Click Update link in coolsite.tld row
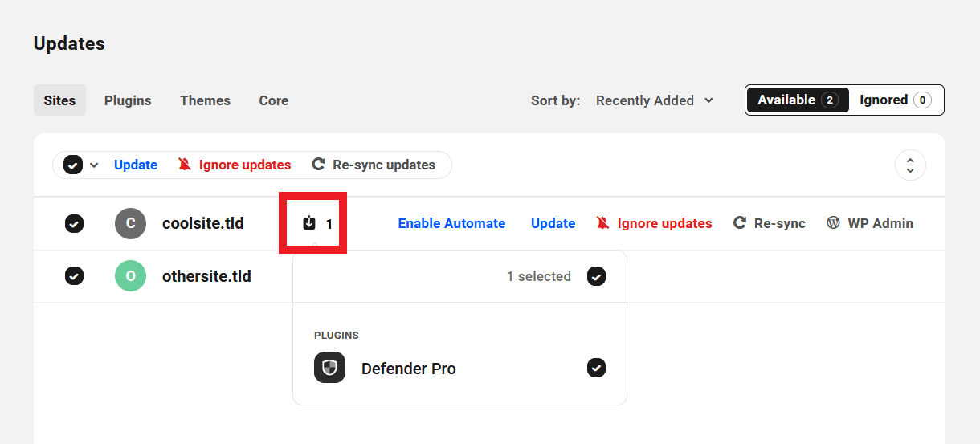 553,223
